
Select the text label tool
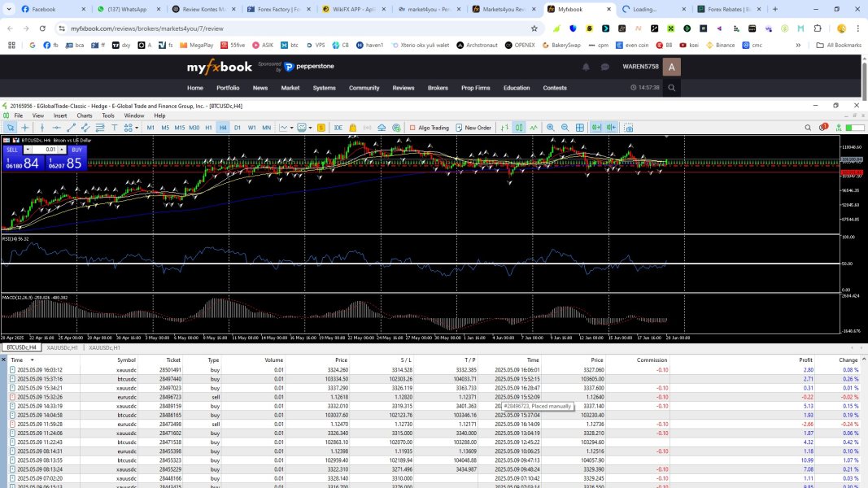[x=115, y=128]
